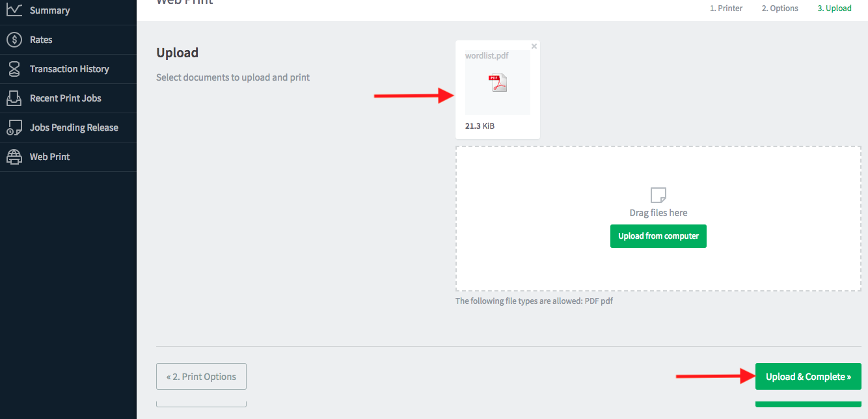
Task: Click the Transaction History hourglass icon
Action: 14,69
